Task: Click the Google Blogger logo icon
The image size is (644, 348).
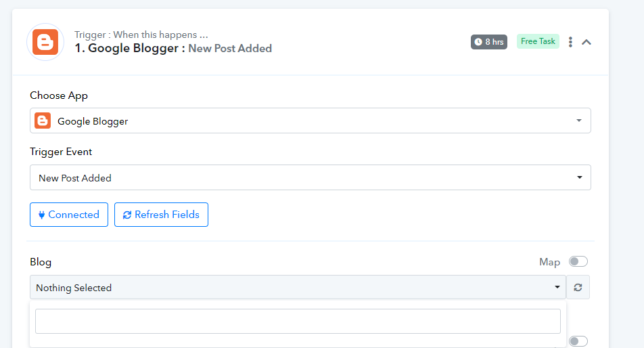Action: point(45,42)
